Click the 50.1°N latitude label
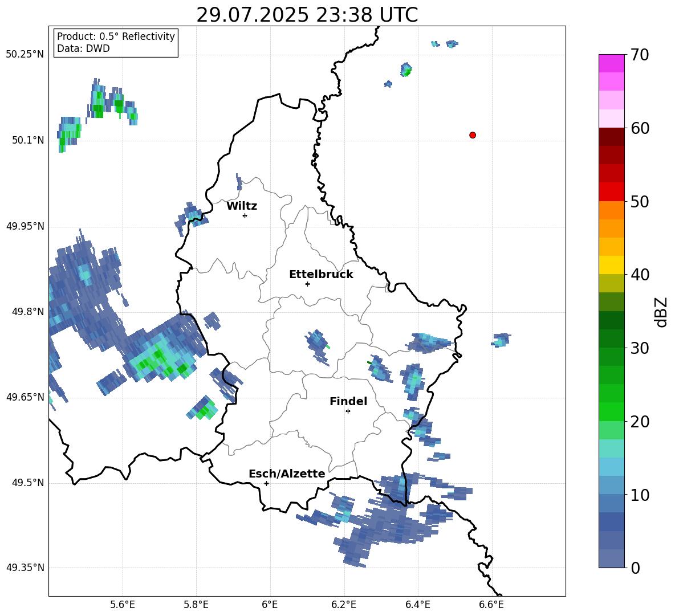Screen dimensions: 675x616 tap(28, 140)
